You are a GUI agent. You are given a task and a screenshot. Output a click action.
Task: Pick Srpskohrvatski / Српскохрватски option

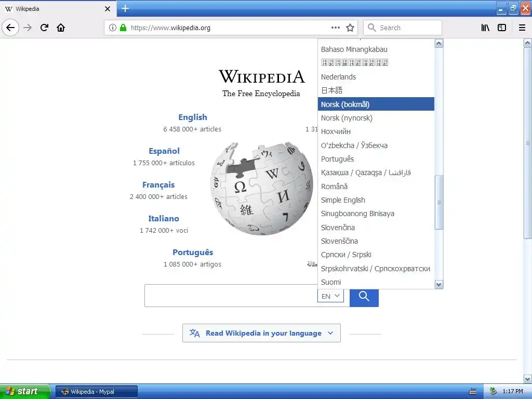coord(376,269)
